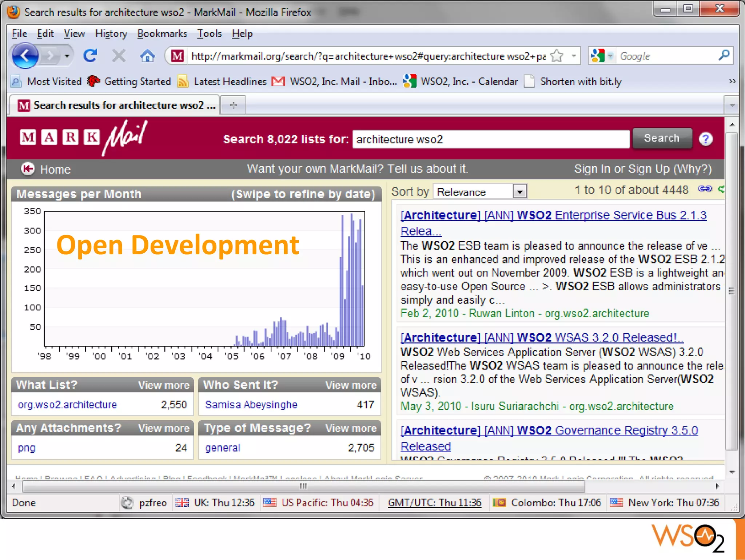The height and width of the screenshot is (560, 745).
Task: Open the address bar URL history dropdown
Action: (x=574, y=56)
